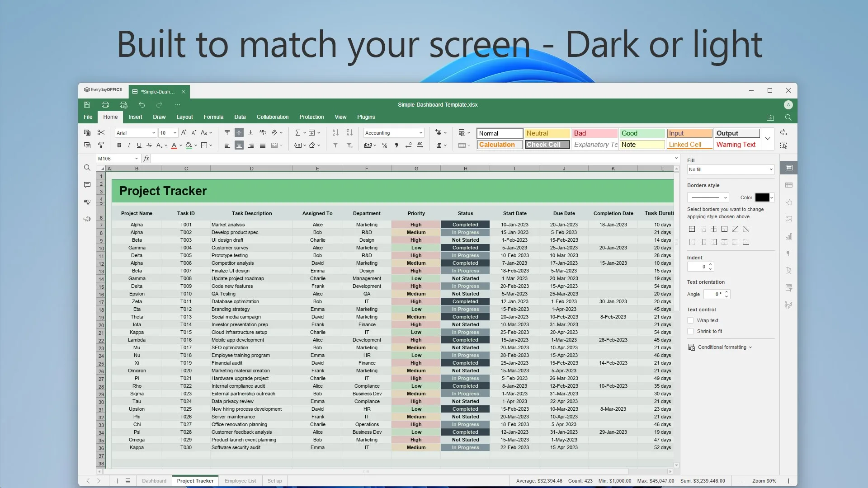Screen dimensions: 868x488
Task: Click Align Left icon
Action: pyautogui.click(x=227, y=145)
